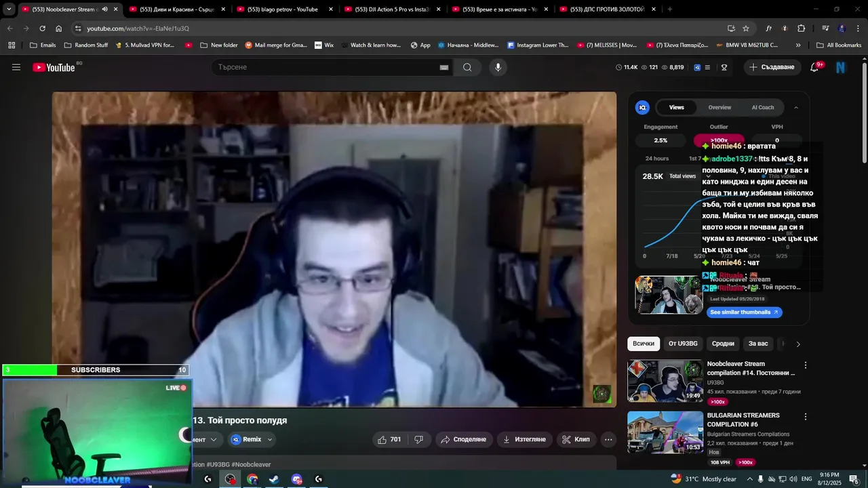Click the address bar URL
The height and width of the screenshot is (488, 868).
point(138,28)
